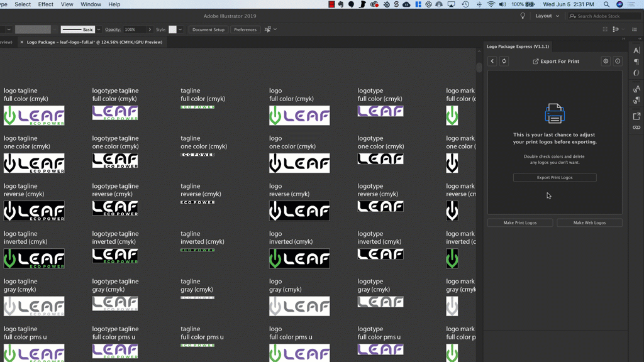Screen dimensions: 644x362
Task: Open the Paragraph panel icon
Action: coord(636,62)
